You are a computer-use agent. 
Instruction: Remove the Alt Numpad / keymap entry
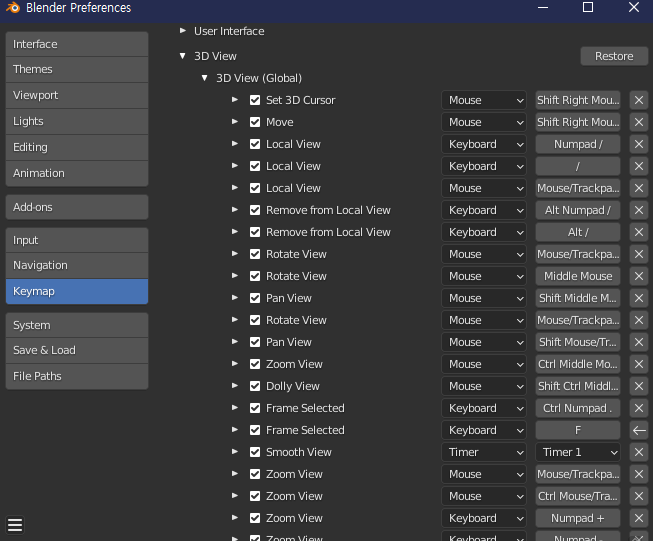point(638,210)
